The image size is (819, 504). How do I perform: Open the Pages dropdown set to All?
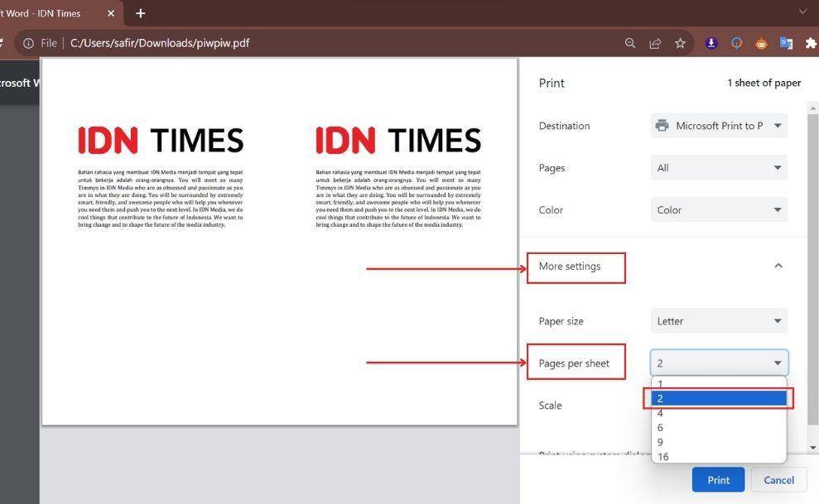(720, 167)
